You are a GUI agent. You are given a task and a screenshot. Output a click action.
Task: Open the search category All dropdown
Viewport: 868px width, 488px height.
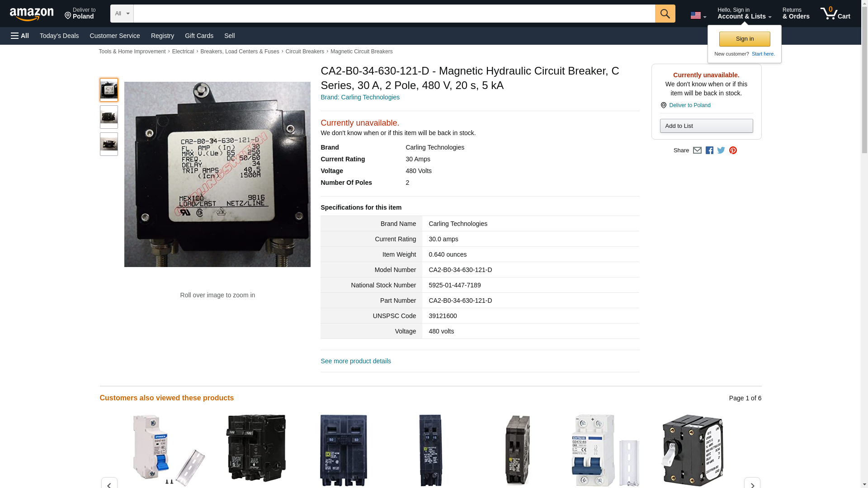click(x=122, y=14)
